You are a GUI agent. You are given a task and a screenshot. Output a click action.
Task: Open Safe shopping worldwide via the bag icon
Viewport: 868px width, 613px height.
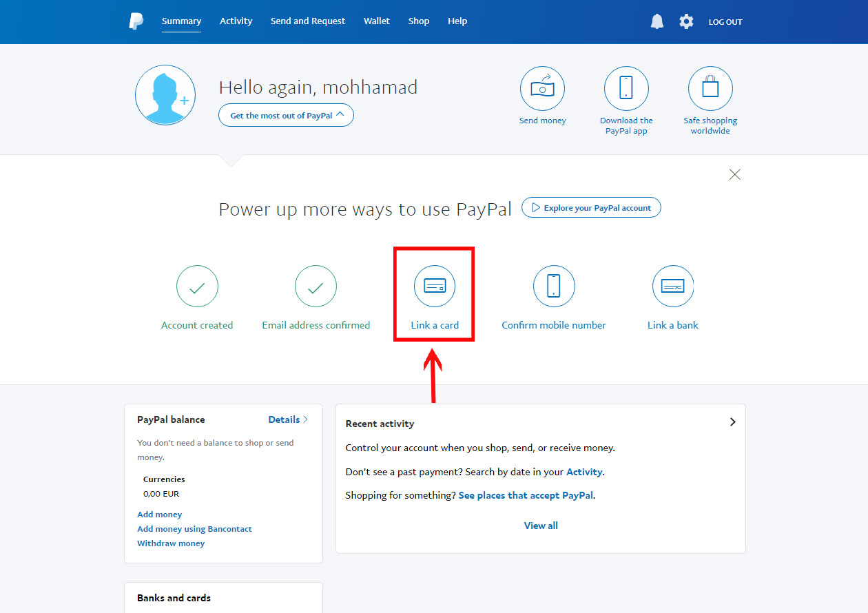point(710,88)
